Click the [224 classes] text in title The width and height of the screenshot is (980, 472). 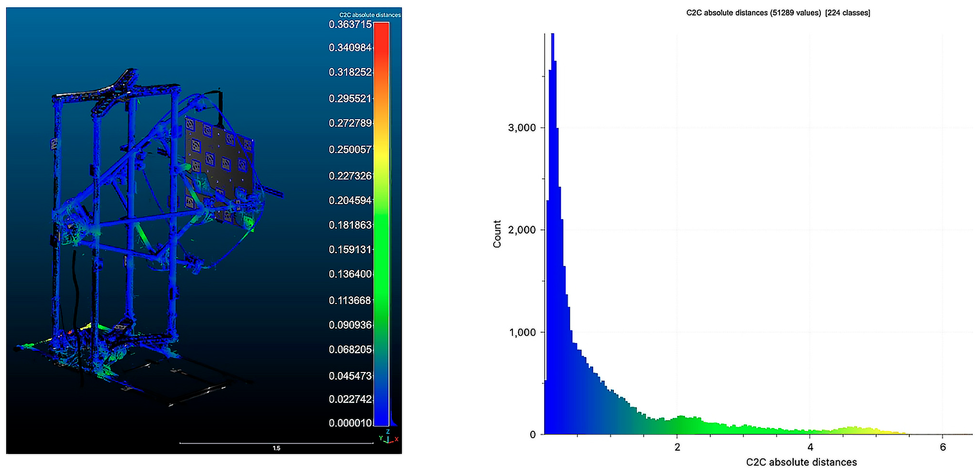(848, 12)
